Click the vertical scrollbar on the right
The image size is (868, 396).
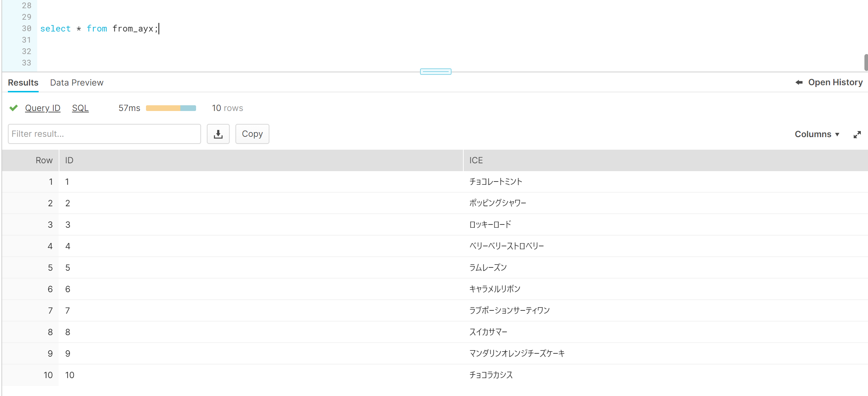click(x=865, y=62)
